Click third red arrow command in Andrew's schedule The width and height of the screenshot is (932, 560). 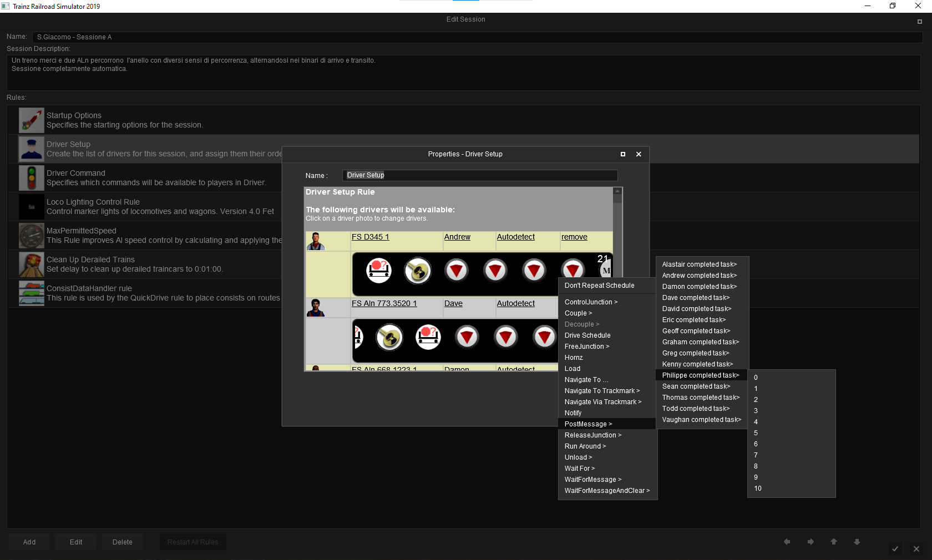(x=534, y=271)
